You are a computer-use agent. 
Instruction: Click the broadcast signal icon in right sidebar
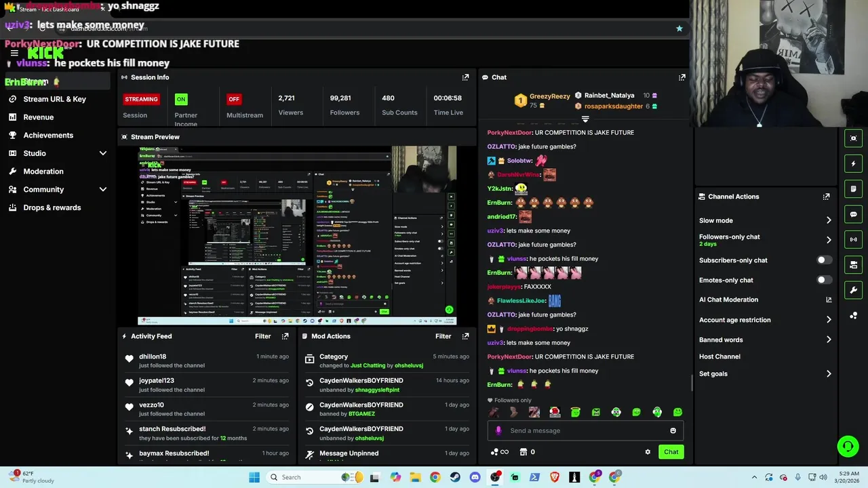point(853,239)
